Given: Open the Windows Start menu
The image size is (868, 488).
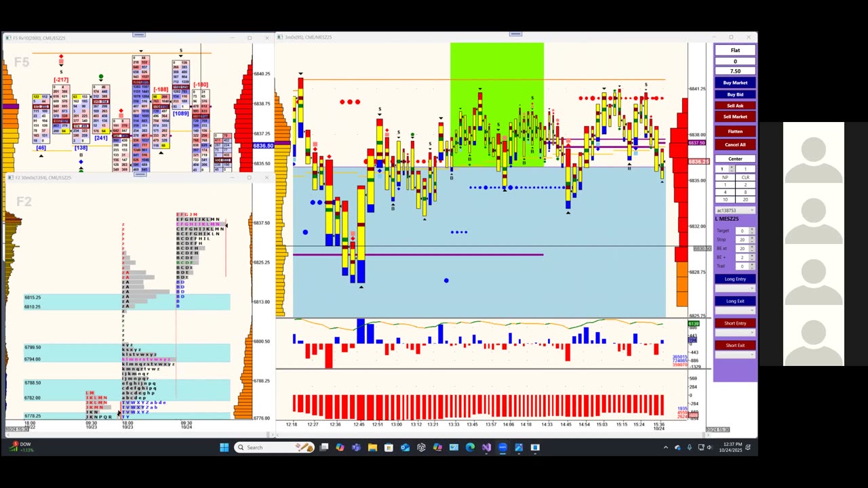Looking at the screenshot, I should [x=224, y=447].
